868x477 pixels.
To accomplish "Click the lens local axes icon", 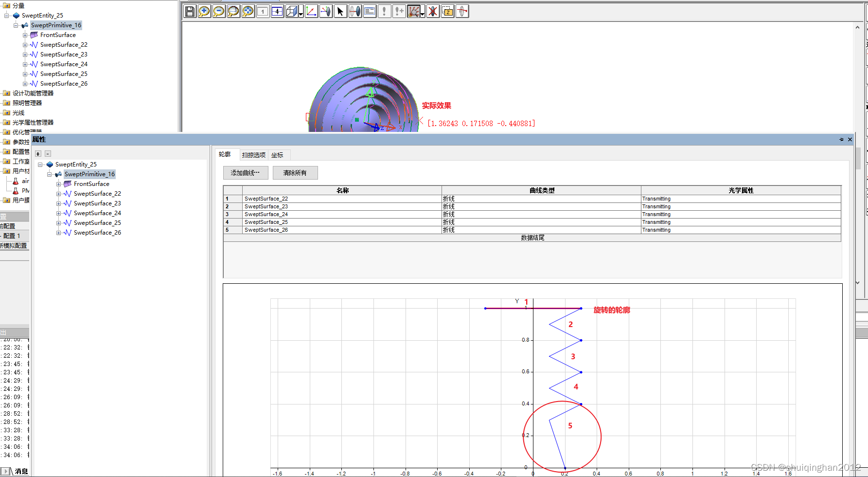I will tap(326, 11).
